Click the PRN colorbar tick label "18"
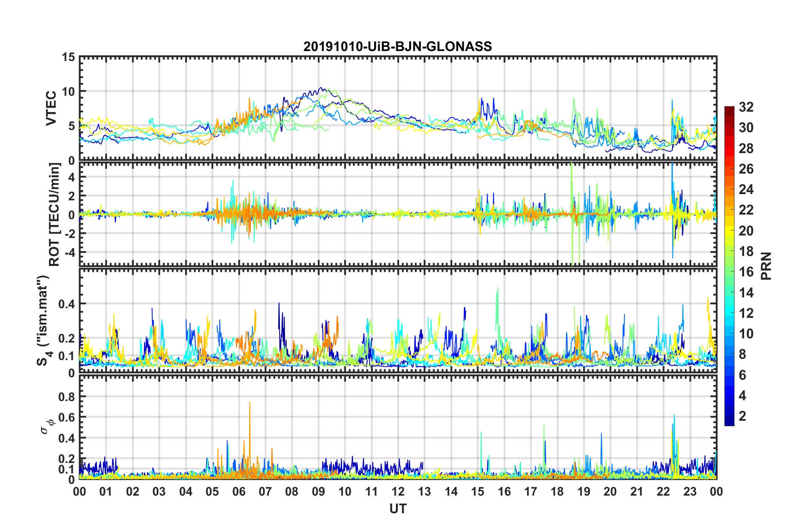Image resolution: width=796 pixels, height=532 pixels. point(746,251)
